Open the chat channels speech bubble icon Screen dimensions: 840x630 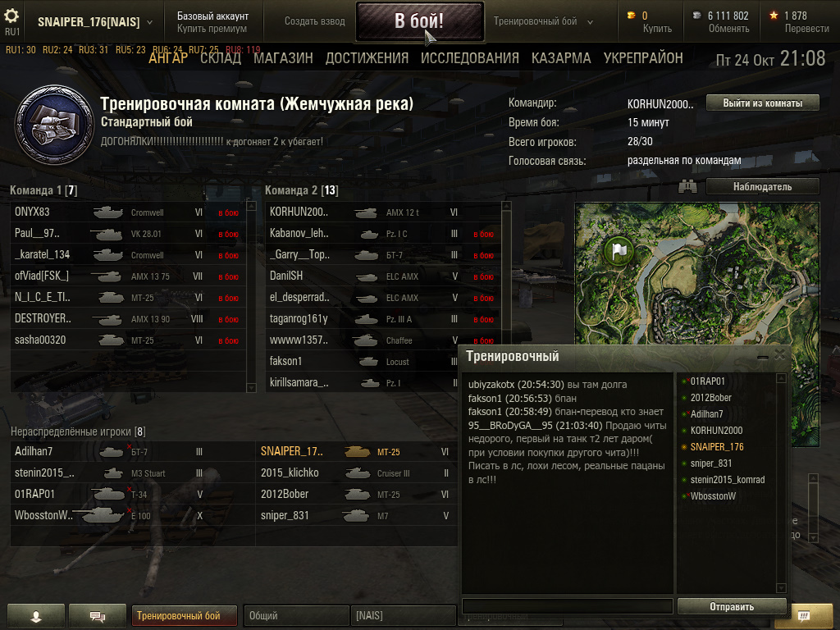(x=98, y=616)
